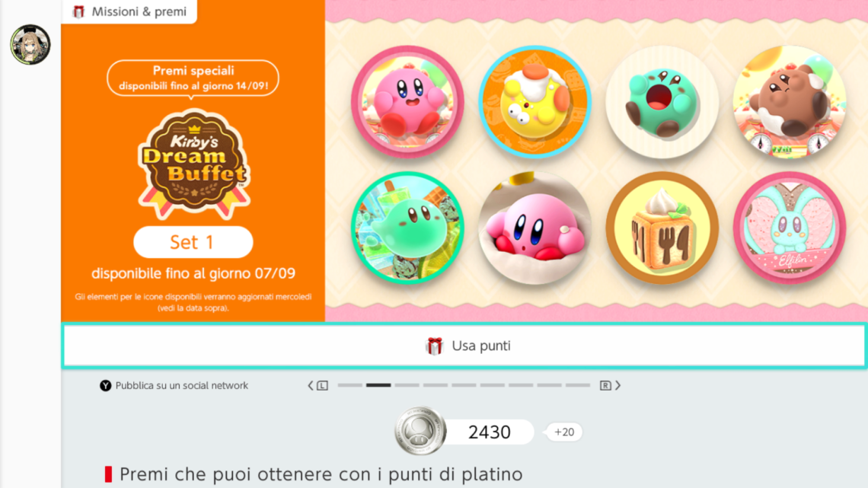The width and height of the screenshot is (868, 488).
Task: Click the Usa punti button
Action: (464, 346)
